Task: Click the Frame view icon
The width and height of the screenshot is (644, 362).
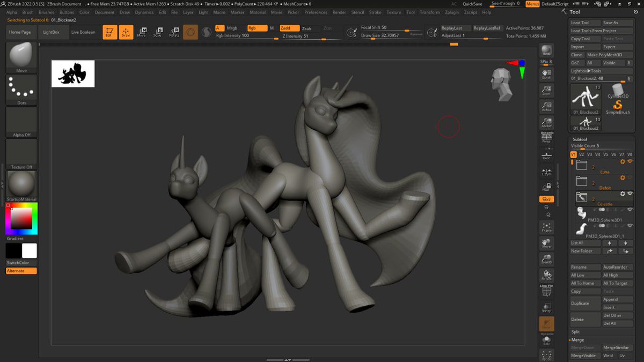Action: click(546, 227)
